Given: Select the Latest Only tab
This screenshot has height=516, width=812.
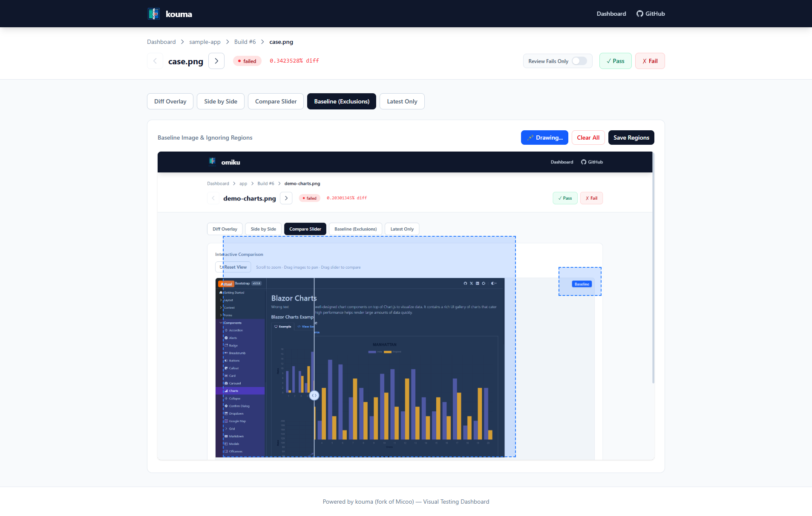Looking at the screenshot, I should pos(402,101).
